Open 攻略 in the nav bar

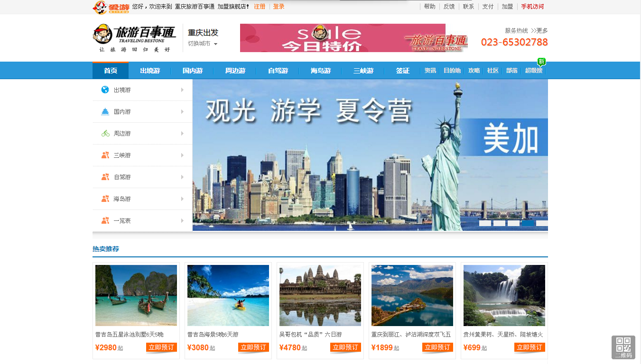(474, 71)
